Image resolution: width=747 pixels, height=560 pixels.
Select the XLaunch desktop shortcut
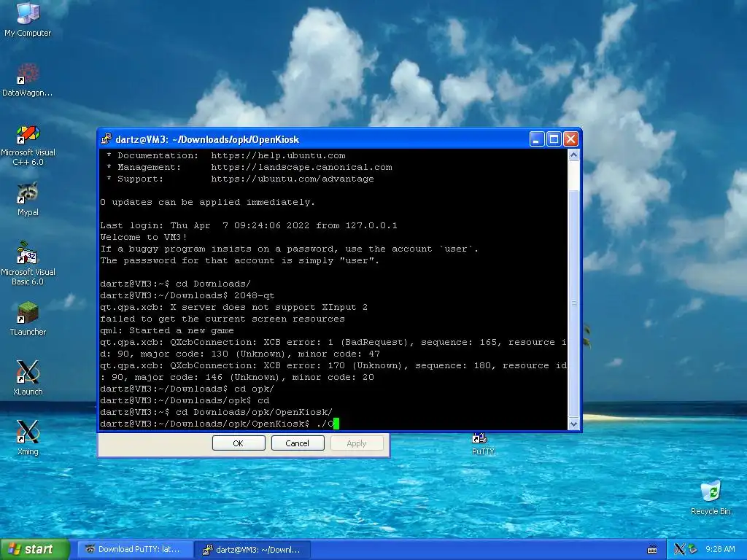[28, 378]
